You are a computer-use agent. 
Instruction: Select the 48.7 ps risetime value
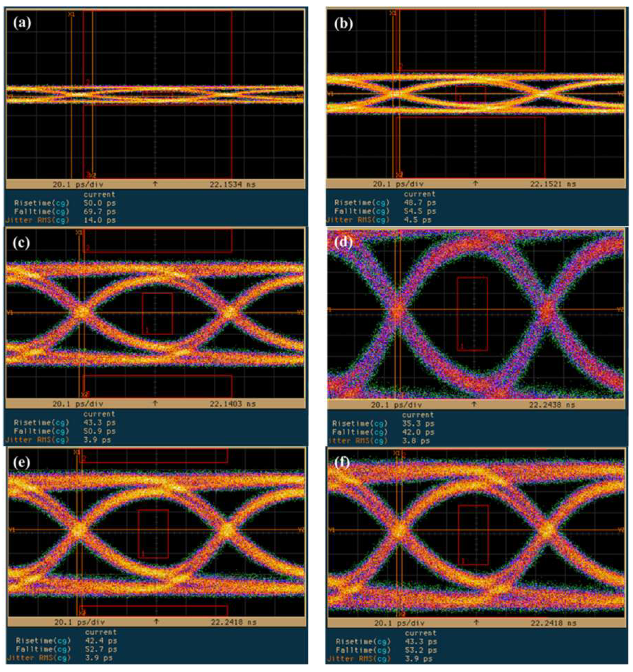(420, 203)
